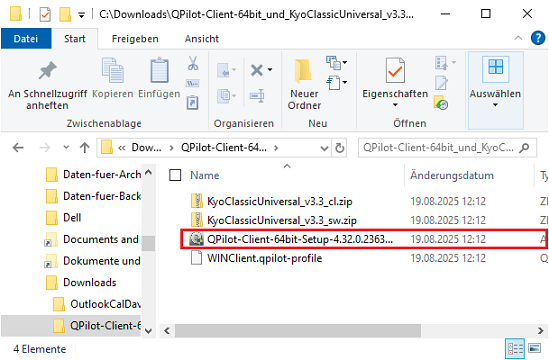Image resolution: width=549 pixels, height=360 pixels.
Task: Refresh the folder view
Action: click(x=340, y=148)
